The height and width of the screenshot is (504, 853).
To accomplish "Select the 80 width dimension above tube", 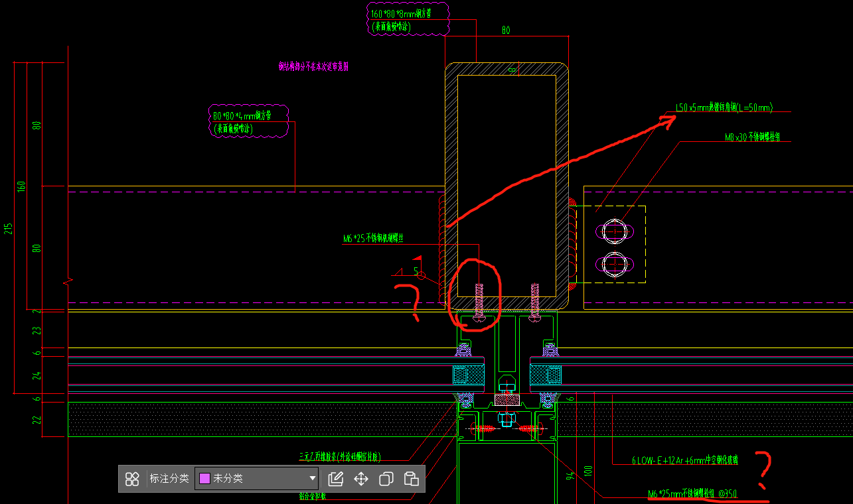I will click(x=506, y=31).
